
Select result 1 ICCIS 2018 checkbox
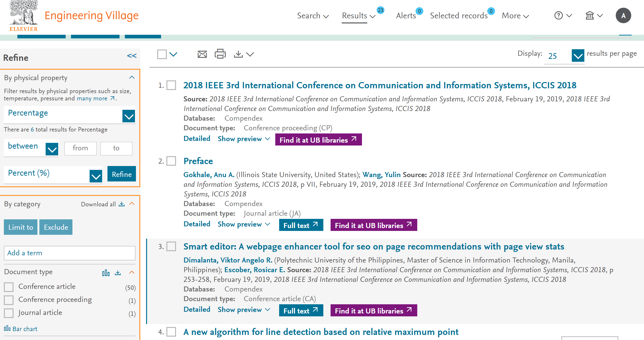click(171, 85)
